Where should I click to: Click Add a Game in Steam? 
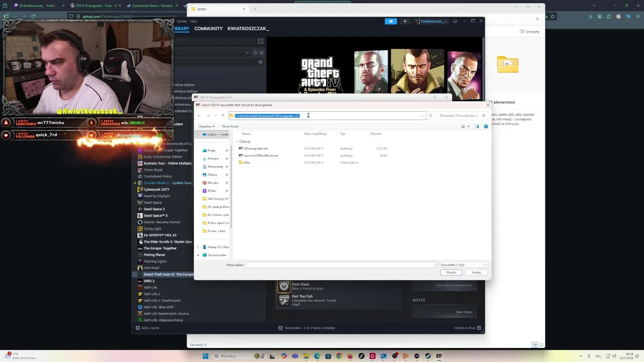coord(147,328)
